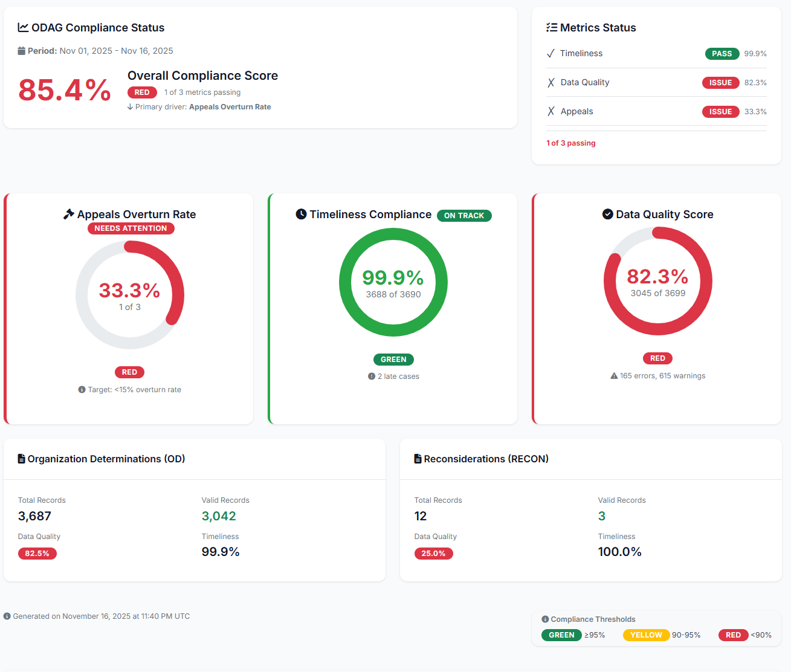Select the calendar icon next to Period
791x672 pixels.
point(21,50)
